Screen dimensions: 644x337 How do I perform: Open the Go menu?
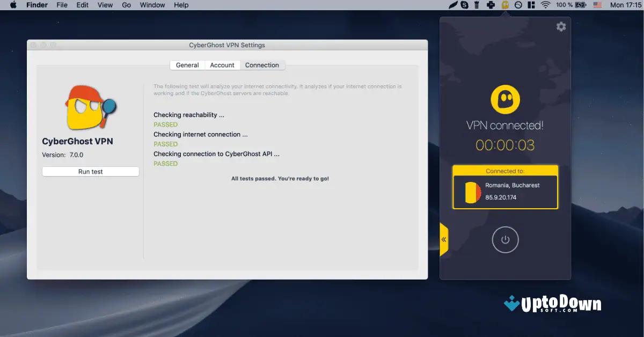pos(126,5)
